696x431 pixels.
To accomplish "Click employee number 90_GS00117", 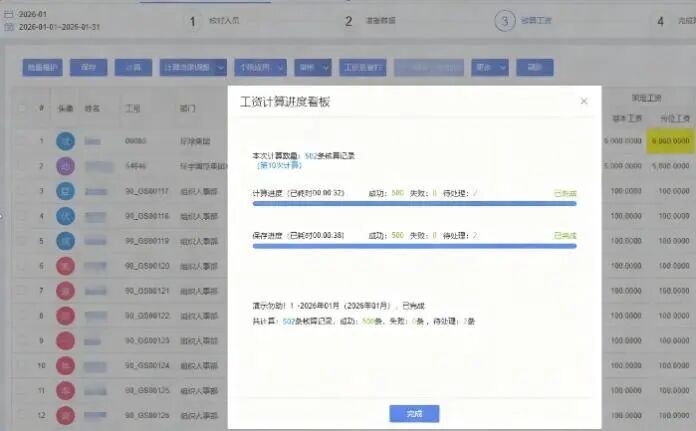I will pos(147,191).
